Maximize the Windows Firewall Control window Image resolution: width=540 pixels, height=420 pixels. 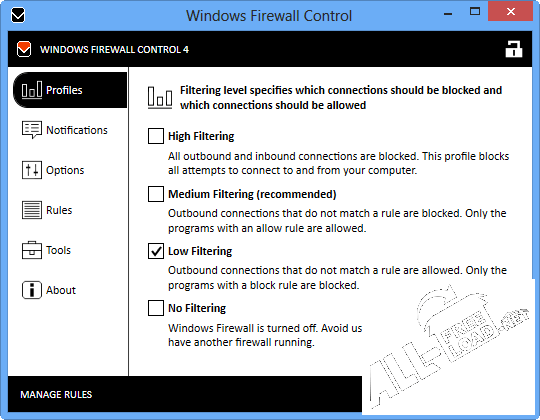(475, 11)
